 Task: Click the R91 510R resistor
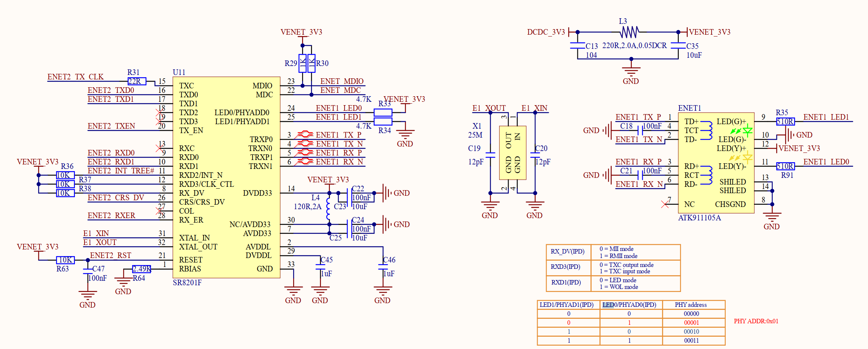point(785,166)
